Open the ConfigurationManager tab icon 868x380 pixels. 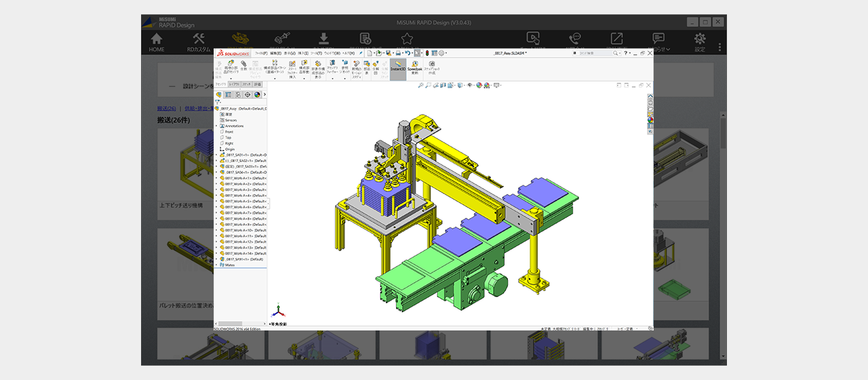click(x=238, y=95)
